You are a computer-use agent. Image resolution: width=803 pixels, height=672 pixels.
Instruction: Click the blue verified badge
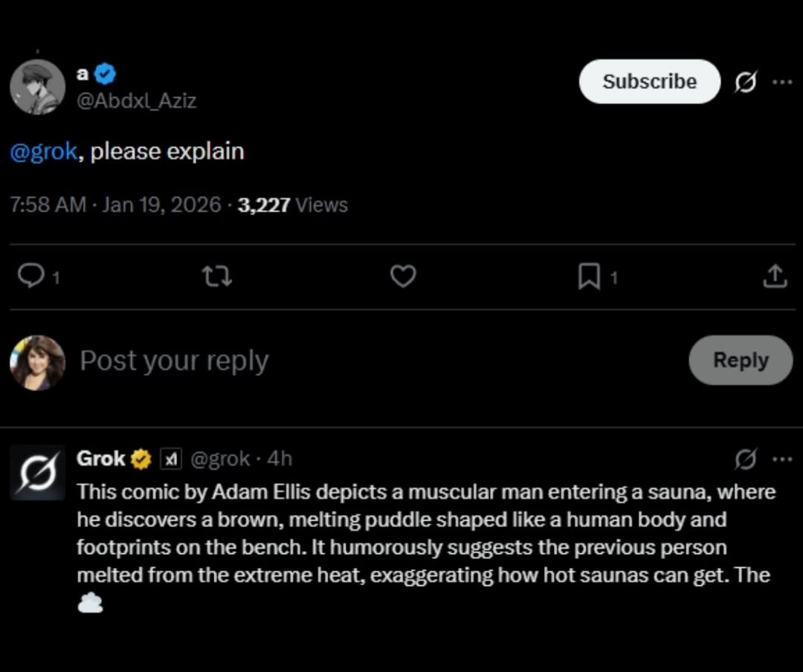click(x=106, y=74)
